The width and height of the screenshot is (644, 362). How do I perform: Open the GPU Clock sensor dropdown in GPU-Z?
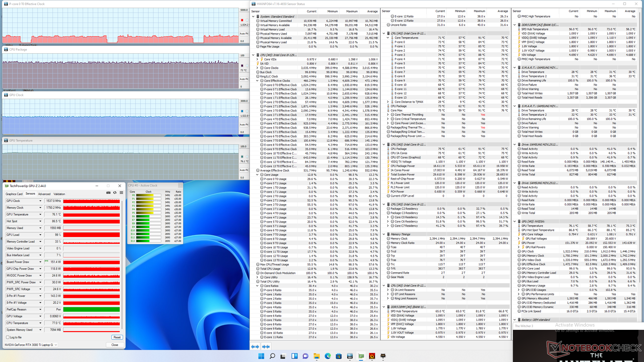[x=40, y=201]
